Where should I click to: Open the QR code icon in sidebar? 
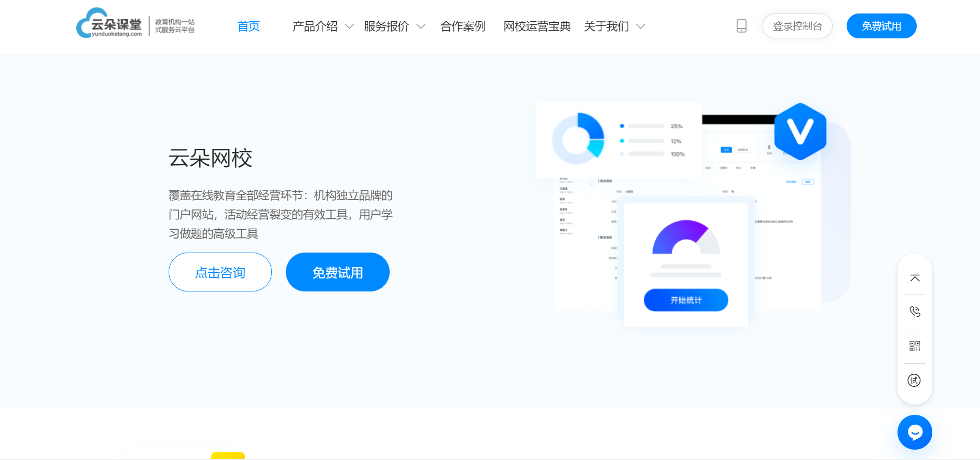click(x=915, y=346)
